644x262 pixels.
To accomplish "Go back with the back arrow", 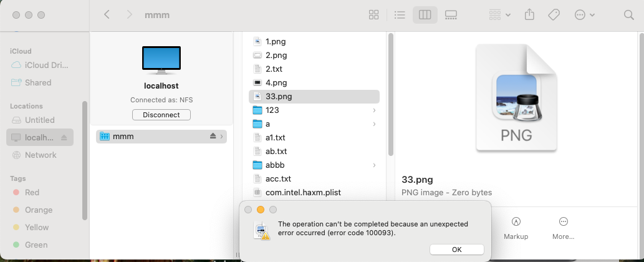I will coord(107,14).
